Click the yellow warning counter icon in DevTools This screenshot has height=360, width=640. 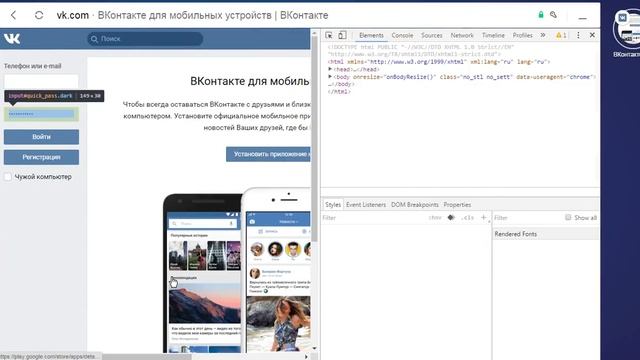(x=561, y=36)
